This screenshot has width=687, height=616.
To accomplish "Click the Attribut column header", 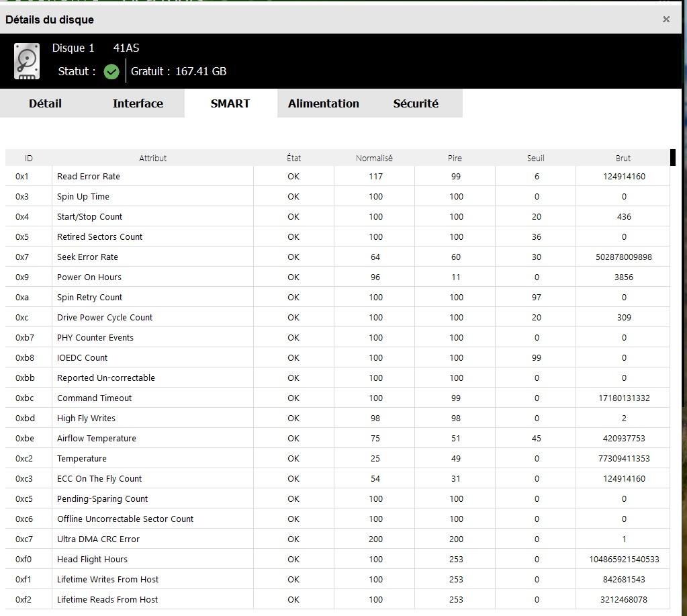I will 152,158.
